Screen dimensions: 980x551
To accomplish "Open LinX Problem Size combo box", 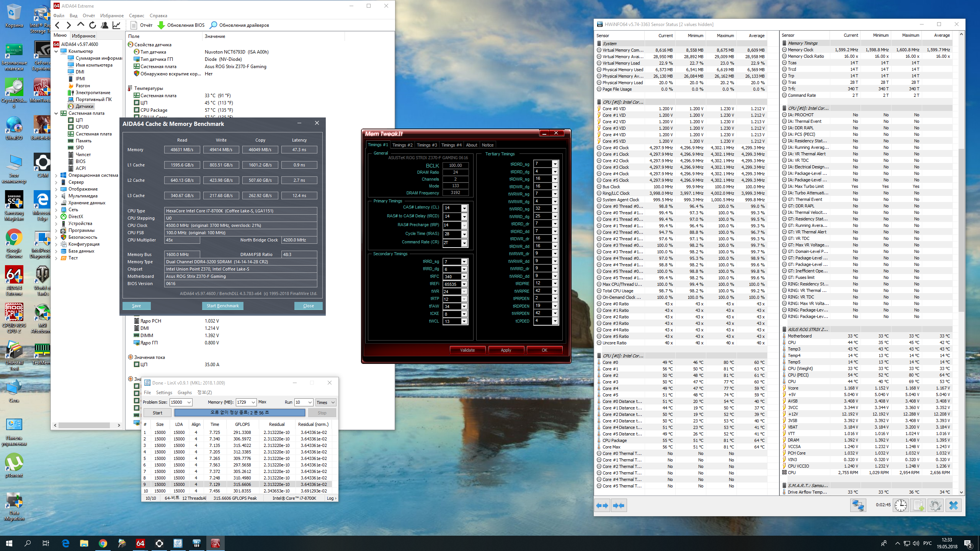I will click(189, 402).
